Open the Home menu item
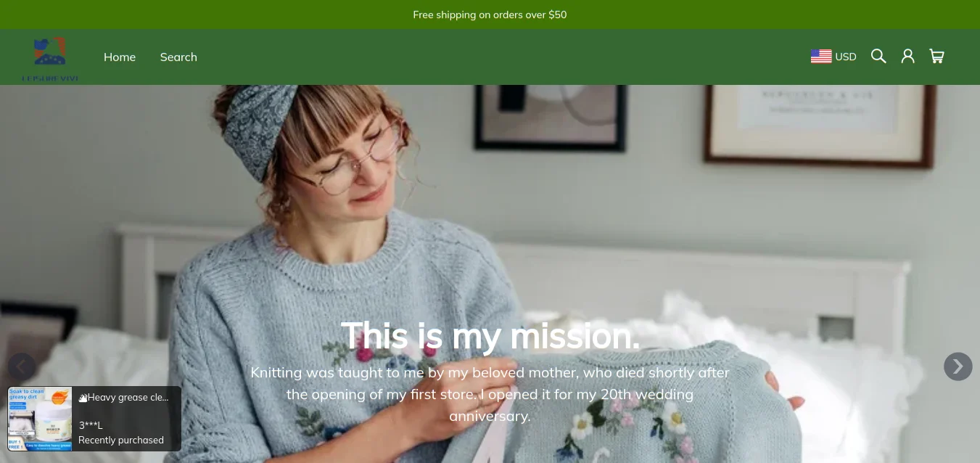Viewport: 980px width, 463px height. pyautogui.click(x=120, y=57)
